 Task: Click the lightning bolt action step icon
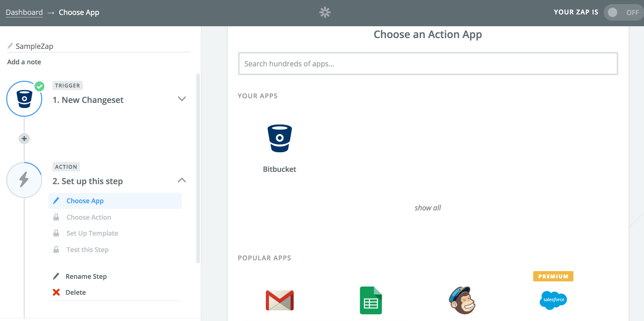pyautogui.click(x=24, y=180)
